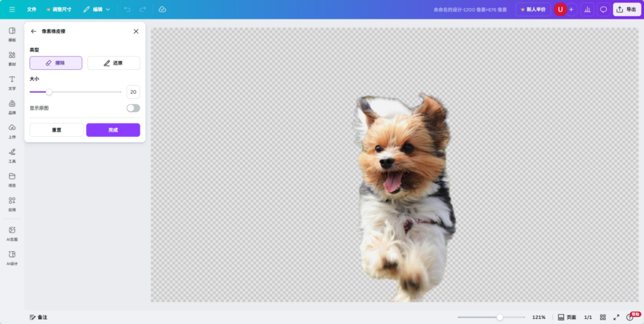Click the brush size value field 20
The image size is (644, 324).
[x=133, y=92]
